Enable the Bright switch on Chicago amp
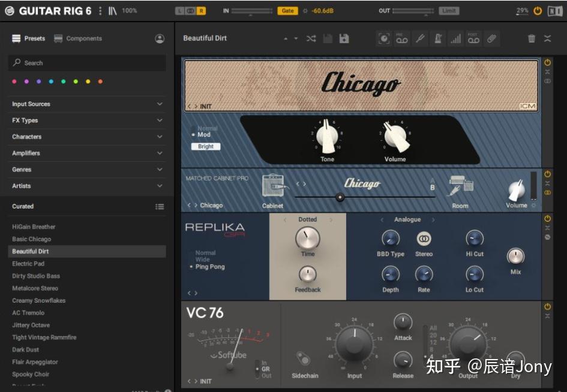Viewport: 567px width, 392px height. tap(205, 146)
